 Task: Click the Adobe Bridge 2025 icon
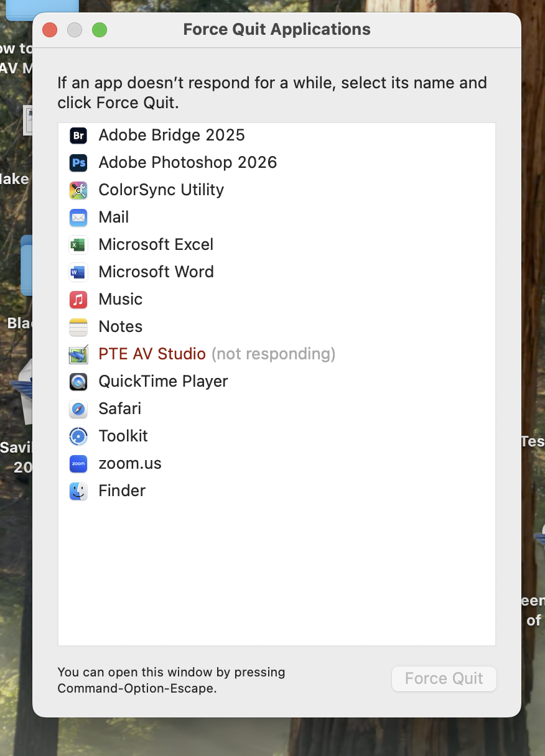[x=78, y=136]
